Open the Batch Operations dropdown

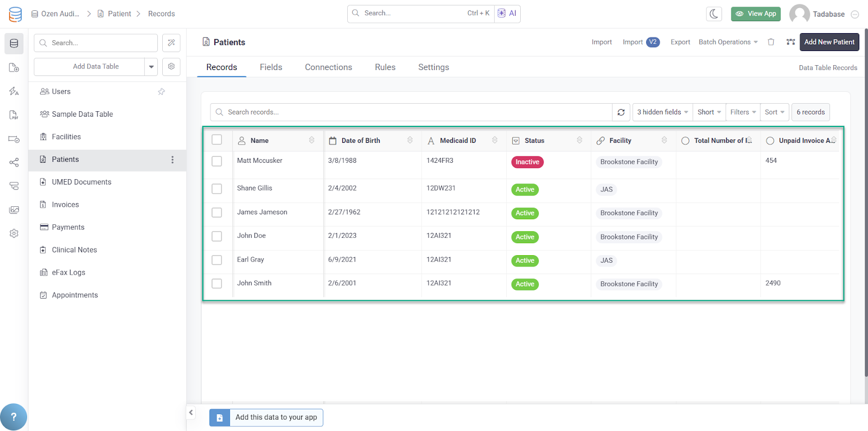tap(728, 42)
